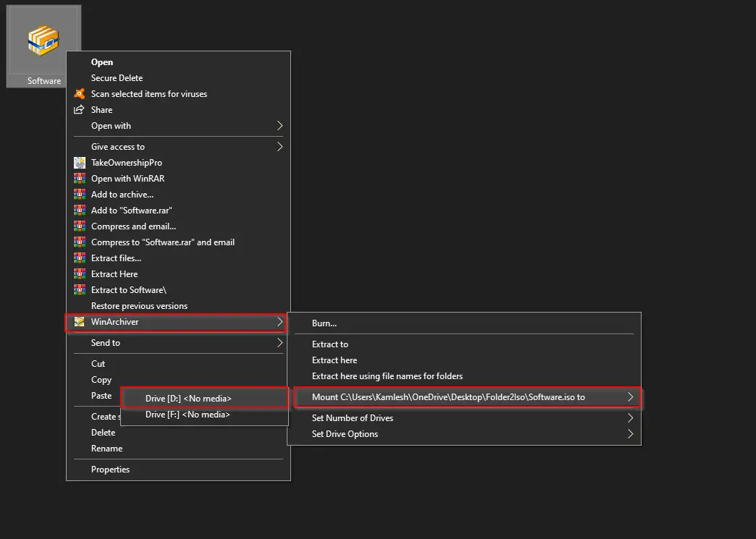Image resolution: width=756 pixels, height=539 pixels.
Task: Choose Compress and email... entry
Action: (178, 226)
